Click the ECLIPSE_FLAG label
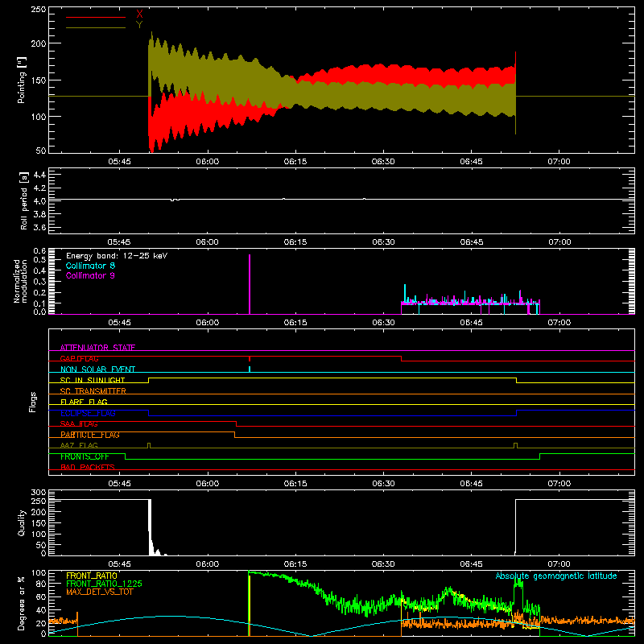This screenshot has width=644, height=644. [x=88, y=413]
